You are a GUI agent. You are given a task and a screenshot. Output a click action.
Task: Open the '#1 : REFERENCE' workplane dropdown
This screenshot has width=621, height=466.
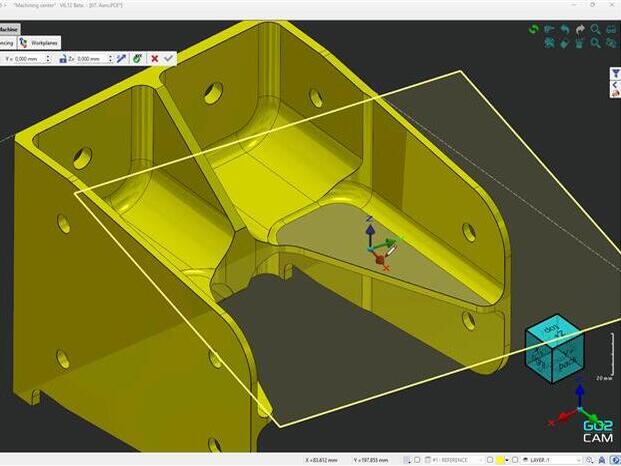454,460
